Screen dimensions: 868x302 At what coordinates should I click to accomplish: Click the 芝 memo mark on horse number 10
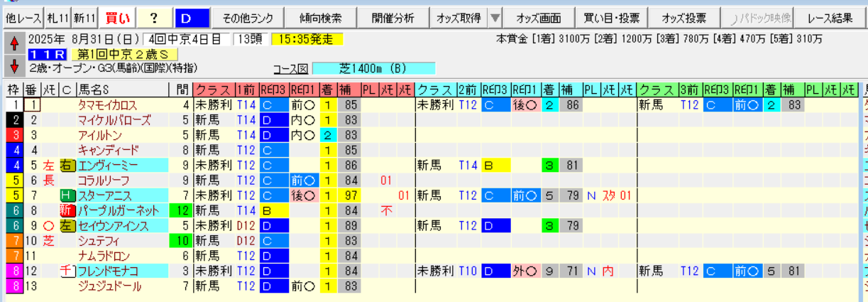(48, 241)
